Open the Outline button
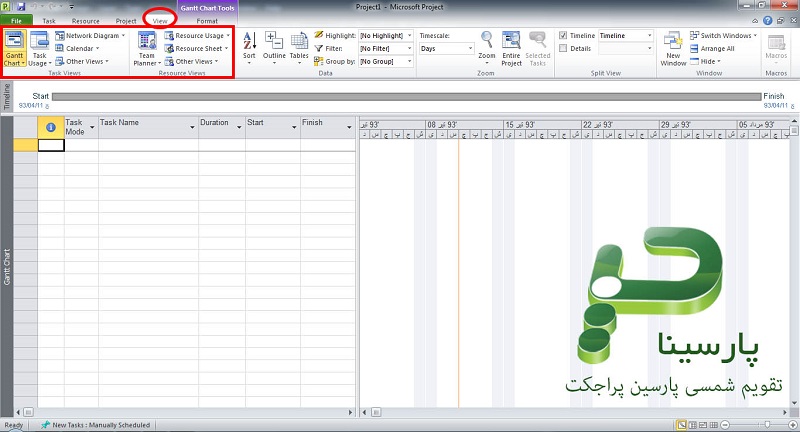Viewport: 800px width, 432px height. (x=274, y=47)
